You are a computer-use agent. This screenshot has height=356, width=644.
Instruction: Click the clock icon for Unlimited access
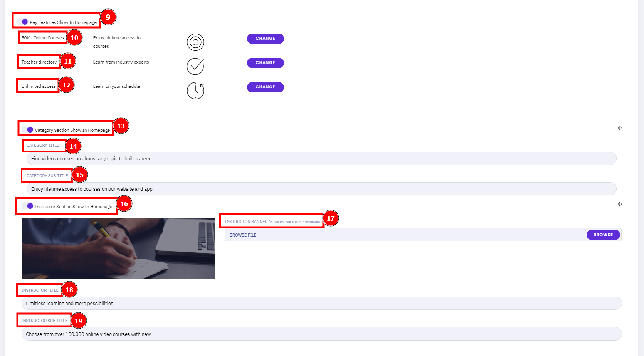coord(195,91)
